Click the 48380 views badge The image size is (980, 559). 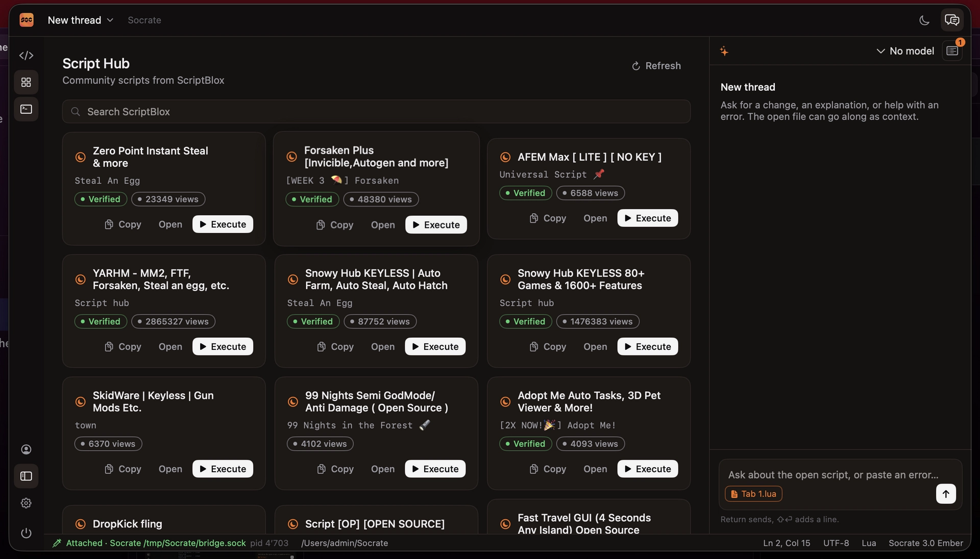[x=381, y=199]
